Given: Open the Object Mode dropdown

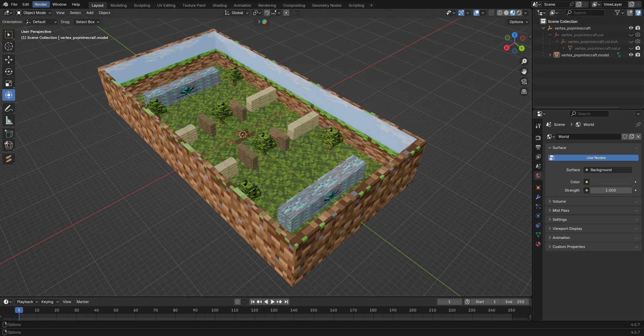Looking at the screenshot, I should point(34,13).
